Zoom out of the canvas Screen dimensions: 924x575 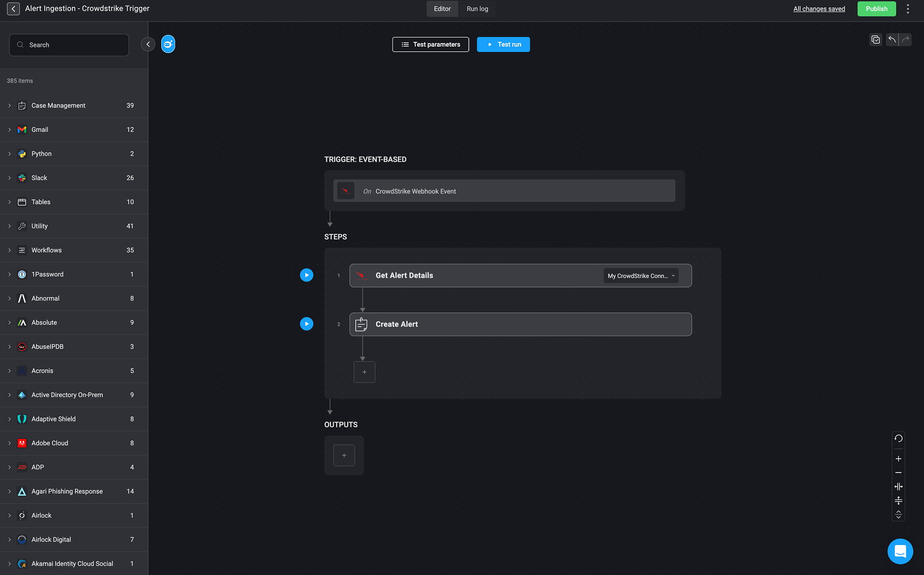click(898, 473)
